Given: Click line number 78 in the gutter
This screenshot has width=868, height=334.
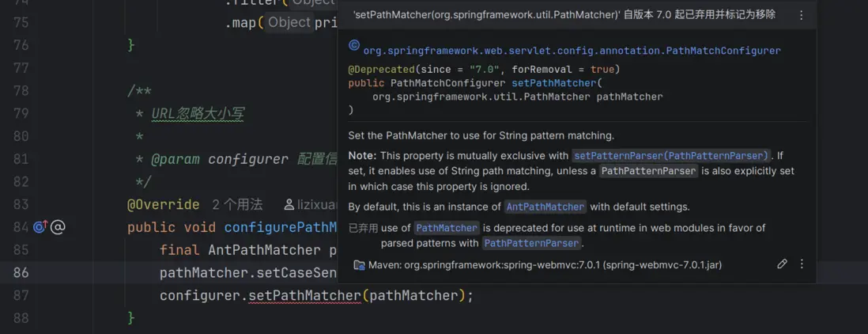Looking at the screenshot, I should click(21, 91).
